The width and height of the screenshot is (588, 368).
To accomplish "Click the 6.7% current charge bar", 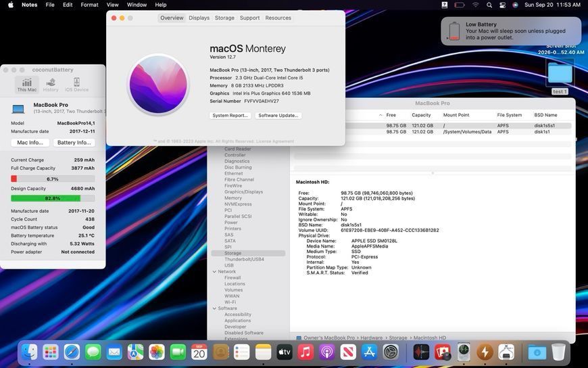I will pyautogui.click(x=53, y=179).
